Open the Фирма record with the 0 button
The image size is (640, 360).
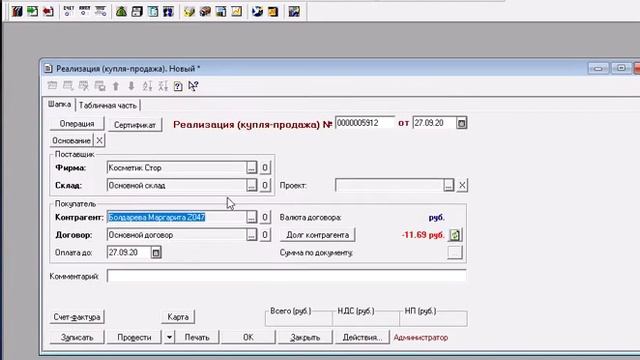pos(265,168)
